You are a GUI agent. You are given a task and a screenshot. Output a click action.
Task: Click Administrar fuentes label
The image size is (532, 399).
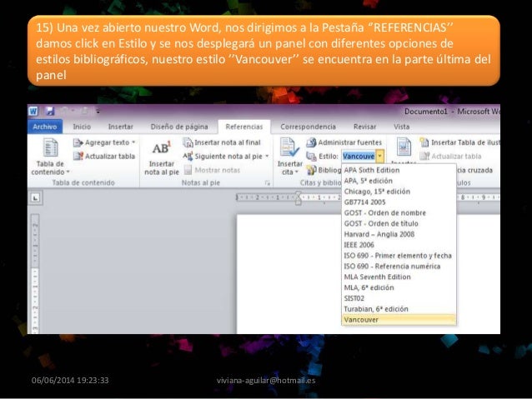pos(350,142)
